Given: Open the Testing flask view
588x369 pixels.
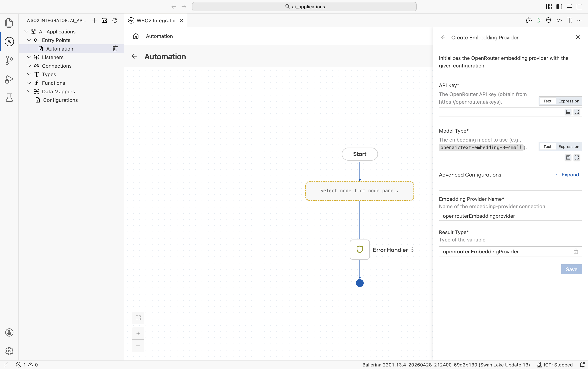Looking at the screenshot, I should 9,98.
